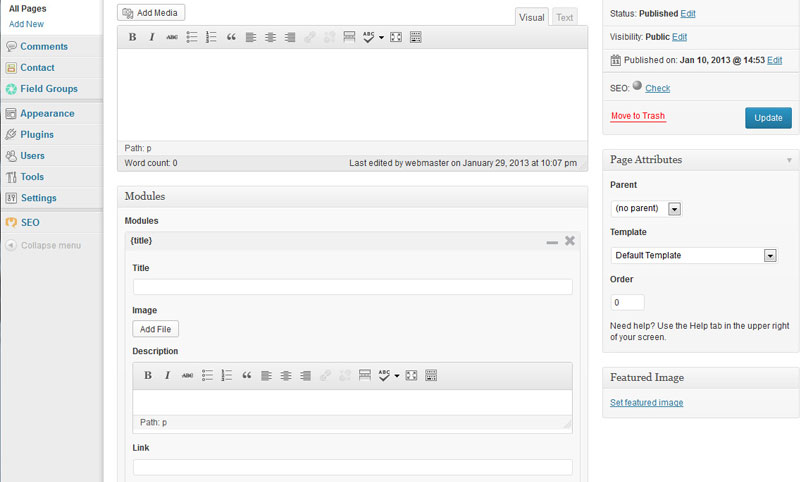Click the Add Media button
Viewport: 800px width, 482px height.
tap(151, 13)
